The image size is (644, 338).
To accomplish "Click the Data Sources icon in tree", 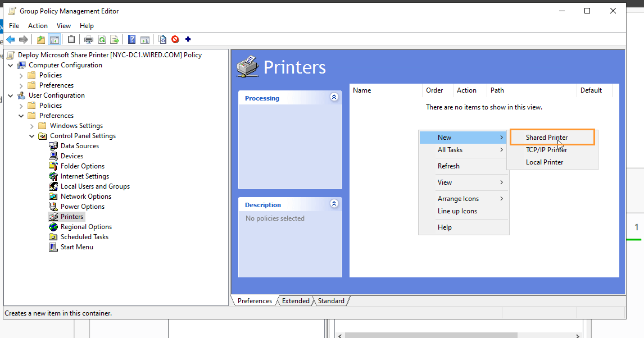I will pyautogui.click(x=53, y=146).
